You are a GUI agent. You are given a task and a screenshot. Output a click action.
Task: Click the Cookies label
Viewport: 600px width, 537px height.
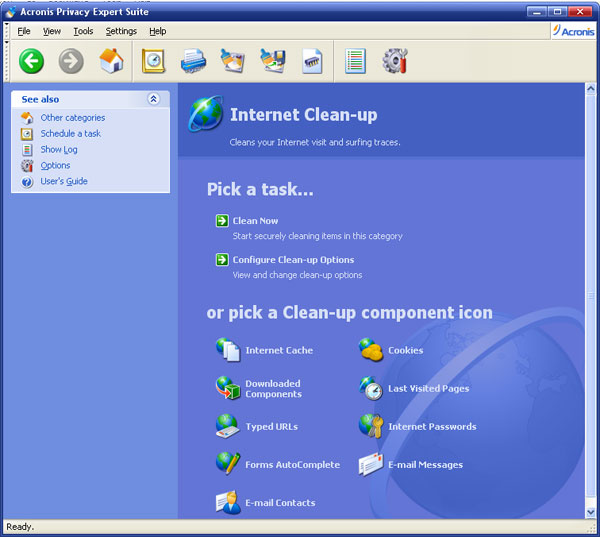406,350
